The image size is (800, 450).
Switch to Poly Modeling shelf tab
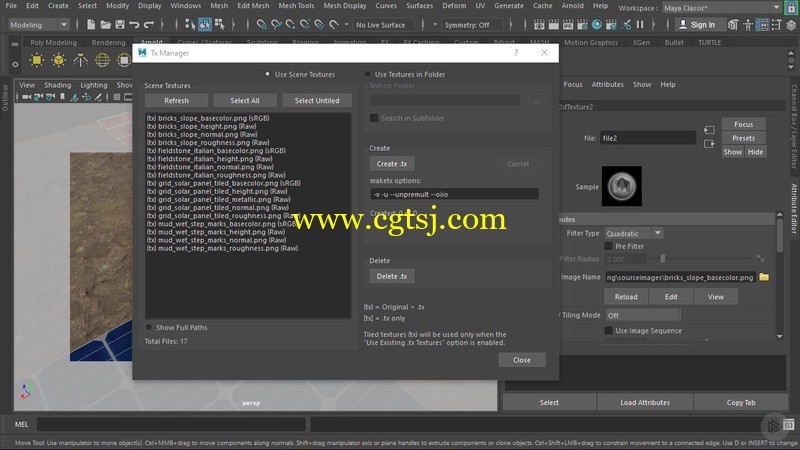click(x=54, y=42)
